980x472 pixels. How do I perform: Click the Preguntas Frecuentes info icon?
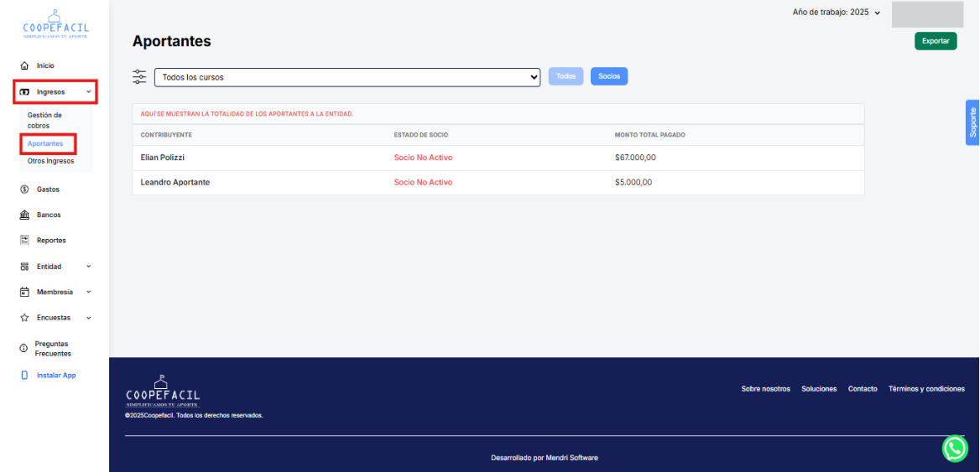click(24, 349)
